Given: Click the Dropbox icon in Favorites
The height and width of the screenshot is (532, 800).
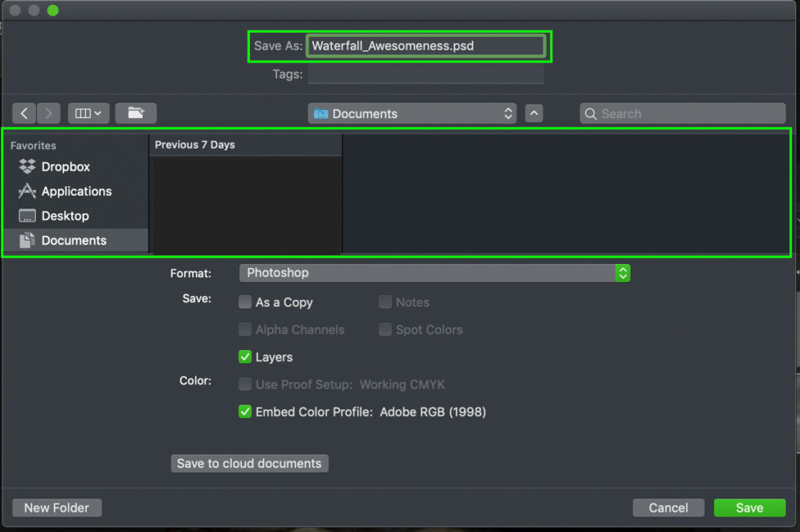Looking at the screenshot, I should click(27, 166).
